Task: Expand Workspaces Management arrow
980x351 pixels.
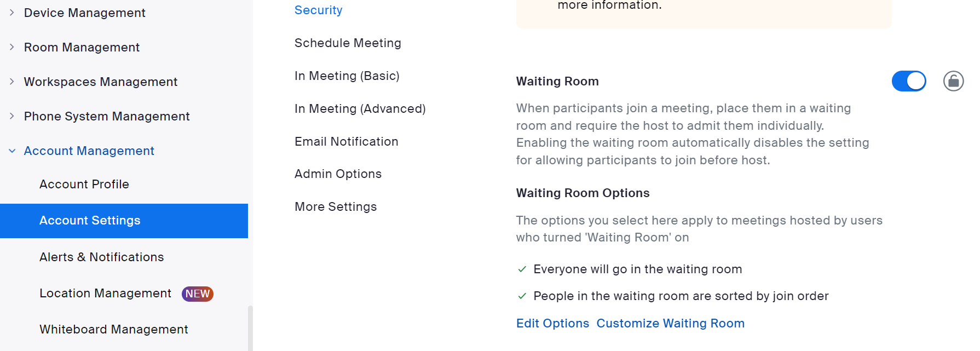Action: (x=12, y=82)
